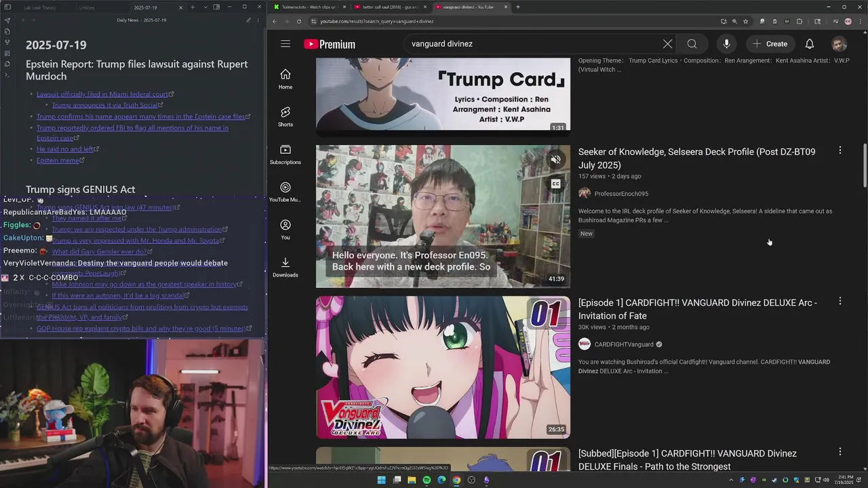
Task: Open the note tab list dropdown
Action: pos(205,7)
